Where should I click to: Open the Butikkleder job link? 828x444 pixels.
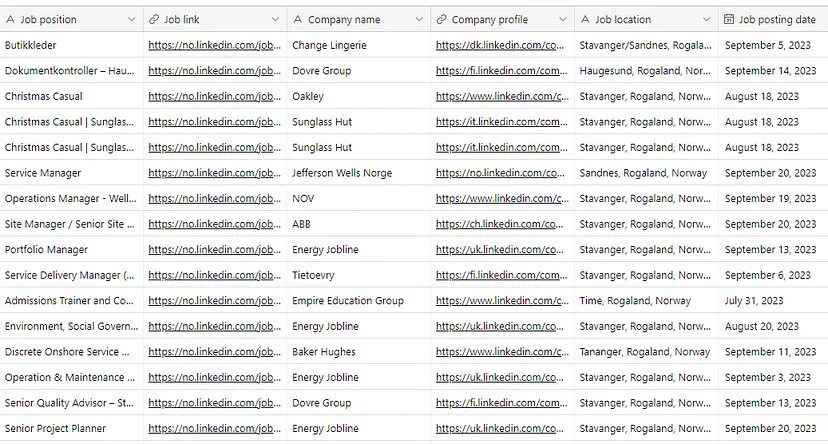point(214,45)
